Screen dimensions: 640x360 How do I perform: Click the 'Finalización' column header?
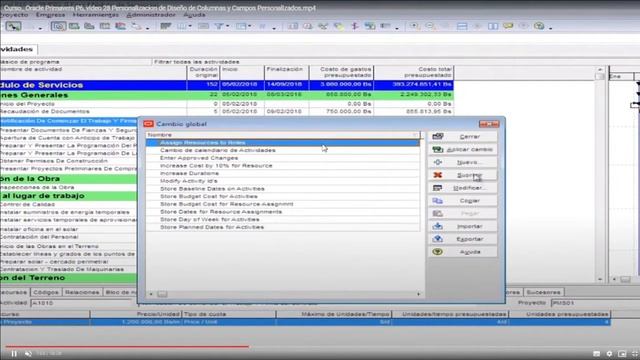[x=287, y=73]
